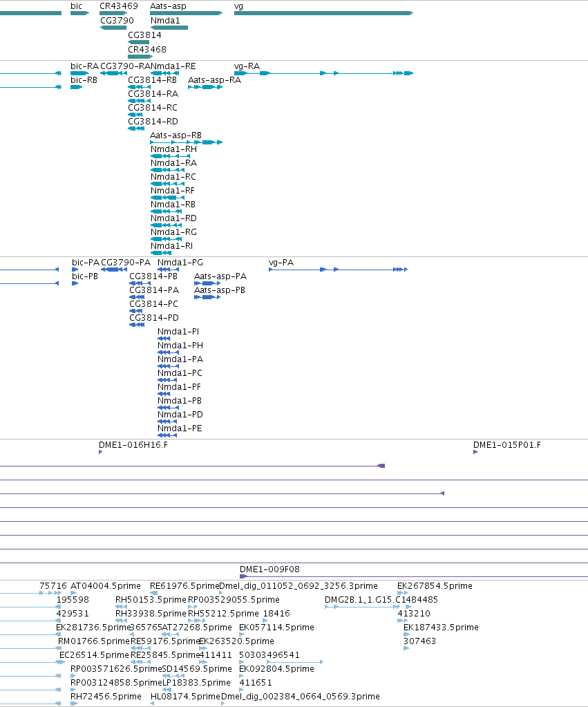Click the Nmda1-RH transcript label

tap(173, 149)
